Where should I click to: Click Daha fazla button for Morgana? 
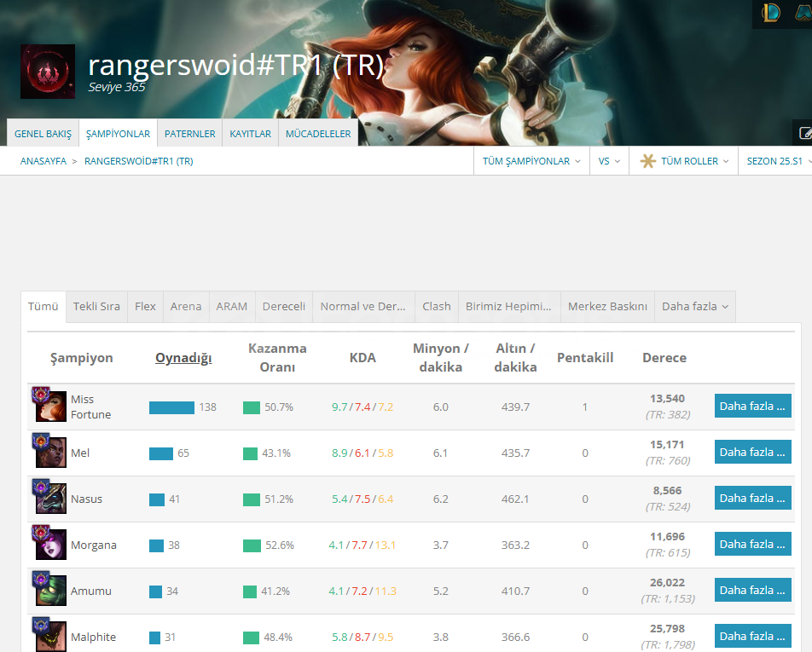tap(753, 545)
